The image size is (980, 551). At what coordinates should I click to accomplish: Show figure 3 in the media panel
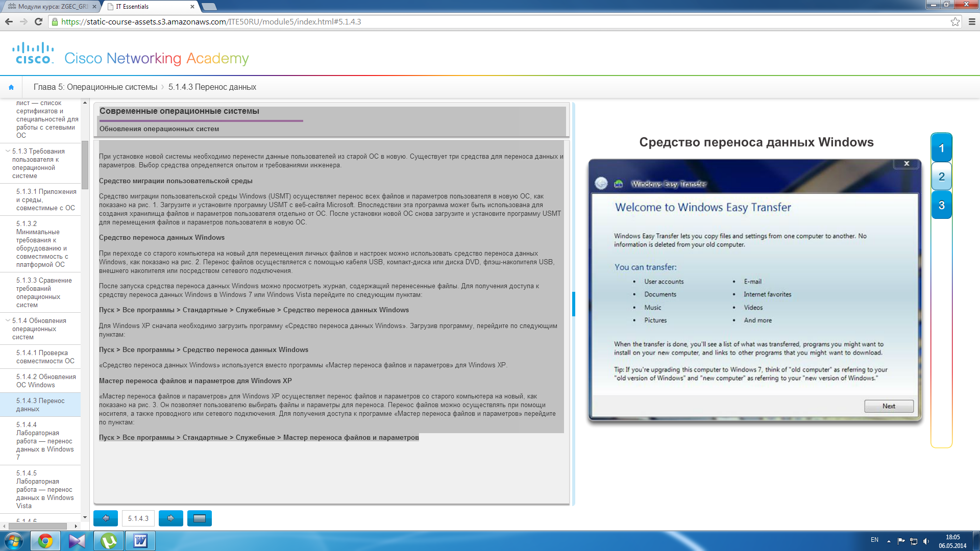[942, 205]
